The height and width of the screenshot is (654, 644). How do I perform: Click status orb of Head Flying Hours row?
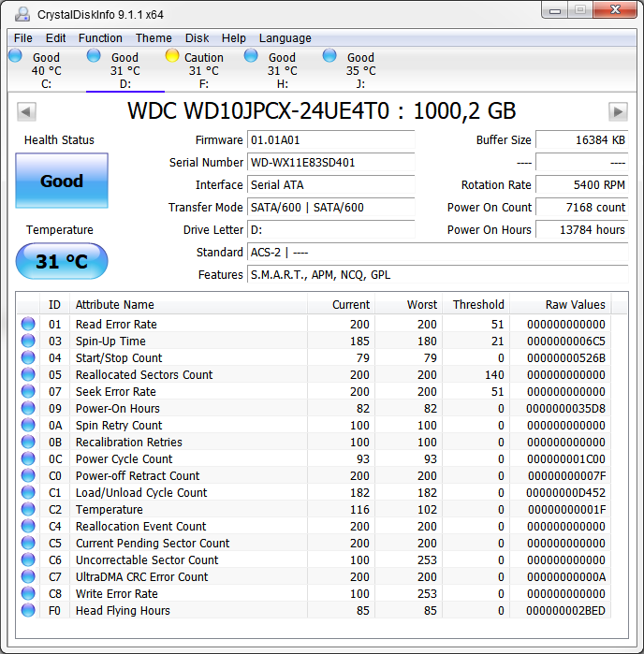point(28,610)
